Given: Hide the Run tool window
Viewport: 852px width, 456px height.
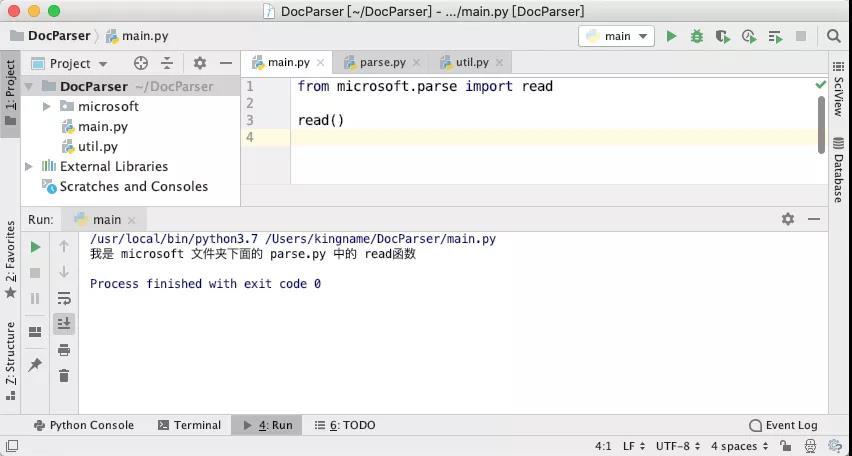Looking at the screenshot, I should pyautogui.click(x=814, y=219).
